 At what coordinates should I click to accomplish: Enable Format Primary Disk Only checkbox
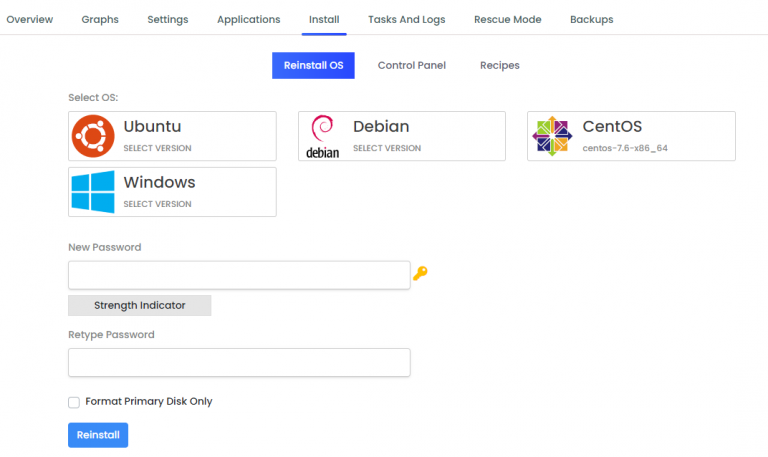click(74, 402)
